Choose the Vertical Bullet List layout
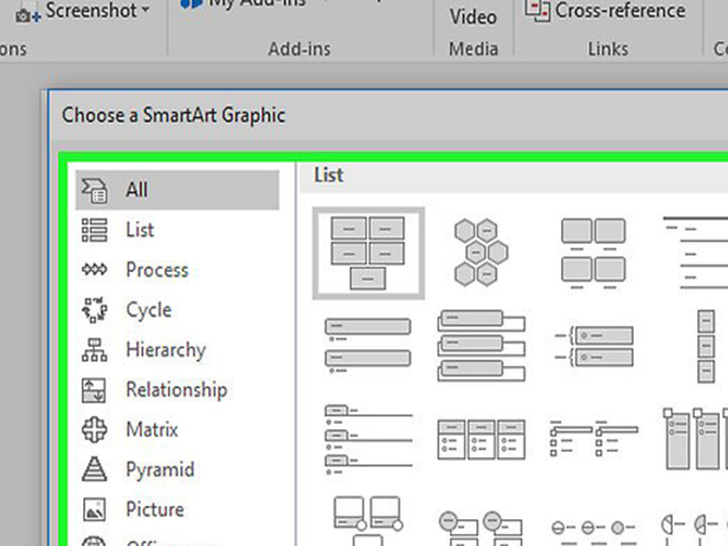The width and height of the screenshot is (728, 546). [x=368, y=345]
